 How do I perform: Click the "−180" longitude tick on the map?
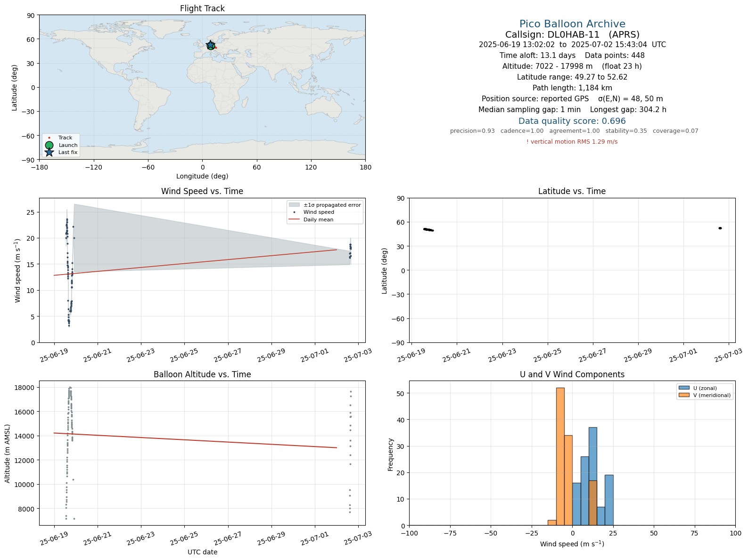pos(39,167)
